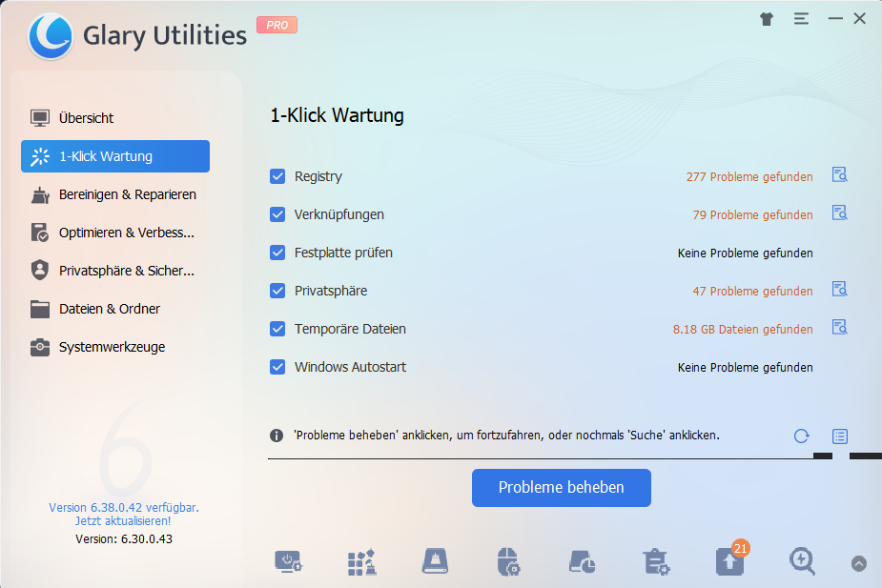Open the search magnifier icon at bottom right
Image resolution: width=882 pixels, height=588 pixels.
click(802, 562)
